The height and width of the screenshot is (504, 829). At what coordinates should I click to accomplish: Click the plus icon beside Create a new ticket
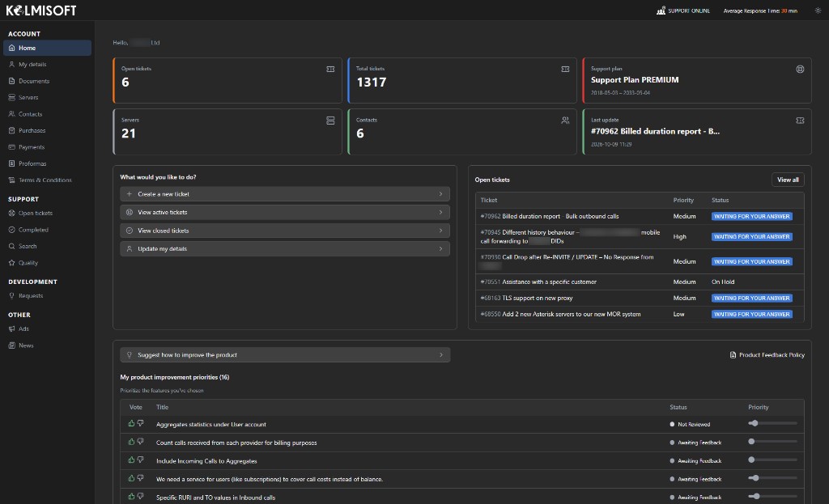coord(129,194)
